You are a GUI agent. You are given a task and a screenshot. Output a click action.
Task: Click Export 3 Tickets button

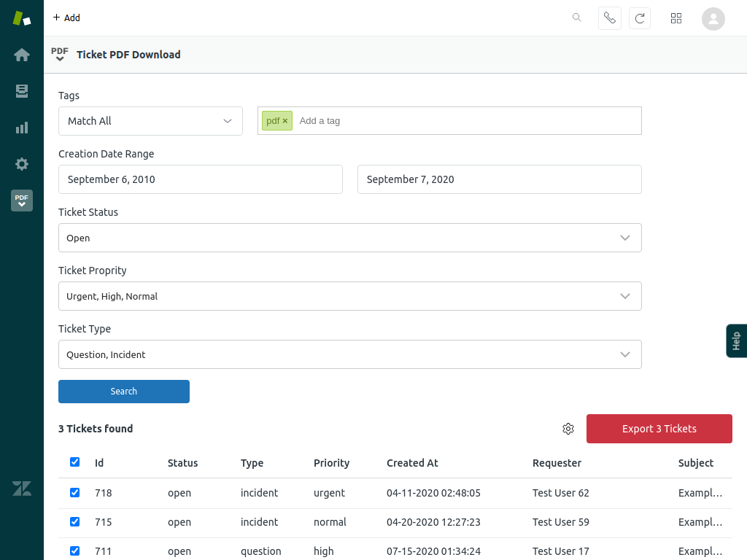coord(659,429)
